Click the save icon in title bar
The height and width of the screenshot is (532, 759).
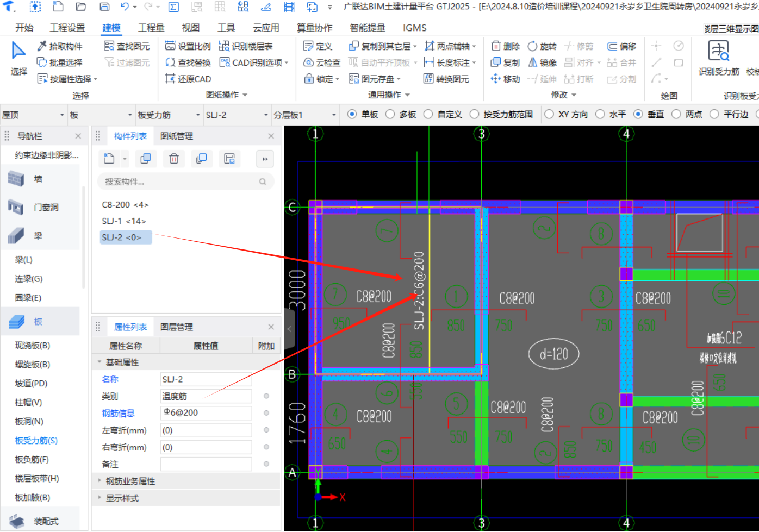104,7
